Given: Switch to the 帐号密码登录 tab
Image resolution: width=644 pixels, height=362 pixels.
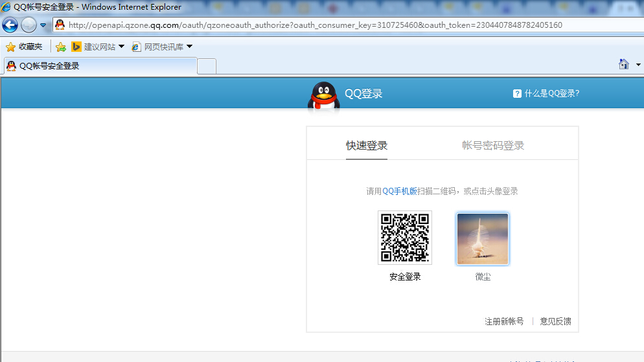Looking at the screenshot, I should click(x=493, y=146).
